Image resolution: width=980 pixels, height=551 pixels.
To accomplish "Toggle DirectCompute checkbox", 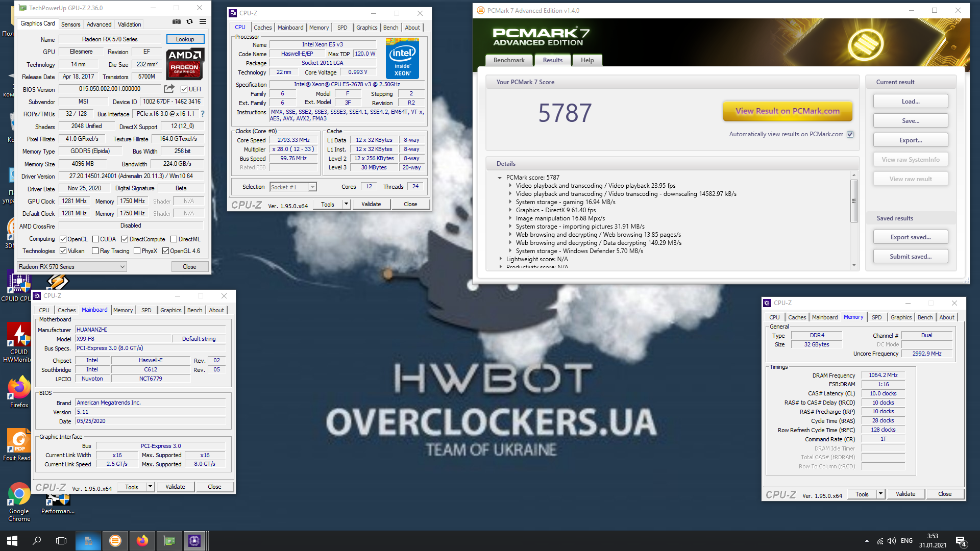I will 125,239.
